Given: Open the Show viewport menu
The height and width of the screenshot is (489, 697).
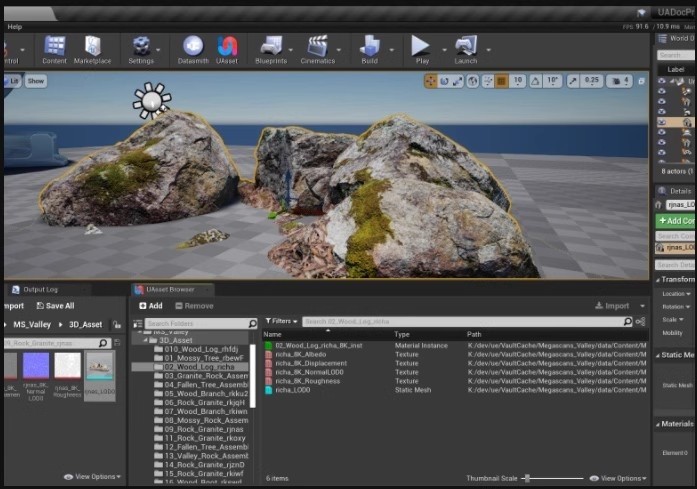Looking at the screenshot, I should pyautogui.click(x=36, y=81).
